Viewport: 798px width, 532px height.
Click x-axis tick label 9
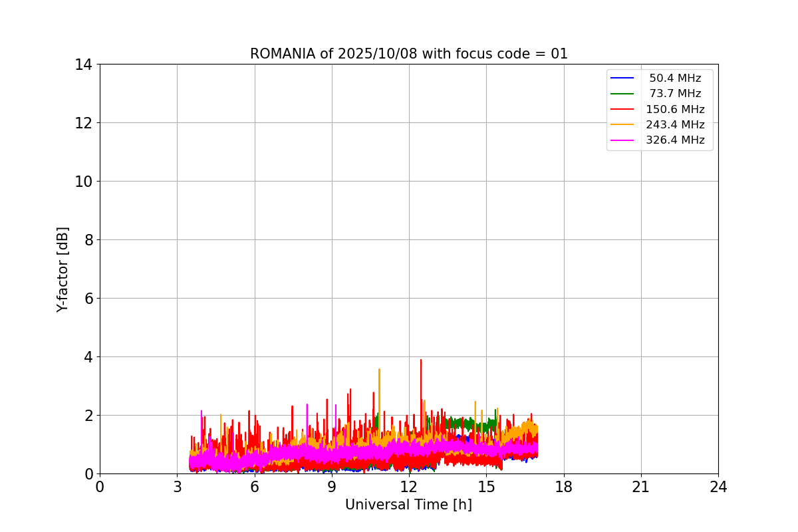(332, 487)
